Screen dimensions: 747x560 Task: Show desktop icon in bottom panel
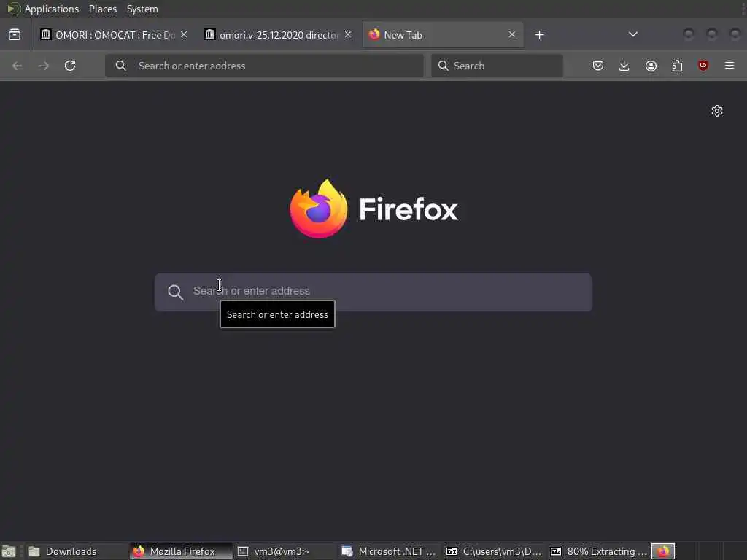coord(9,551)
